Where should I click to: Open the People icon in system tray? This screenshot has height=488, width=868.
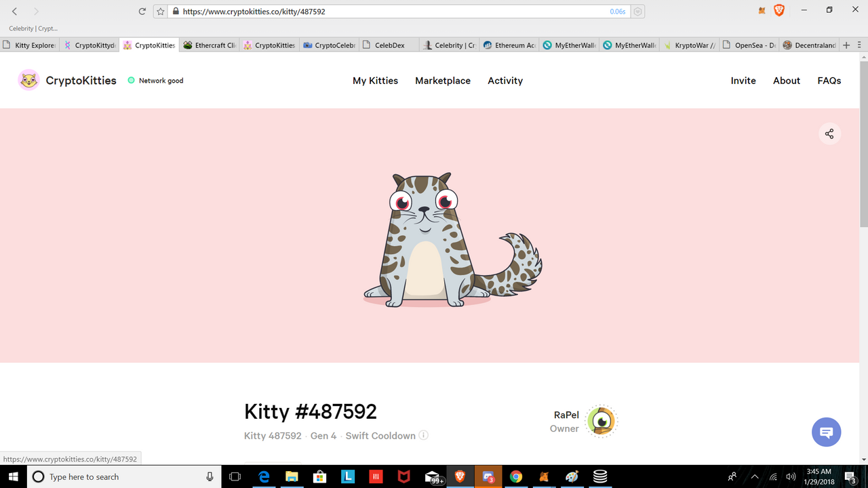coord(732,476)
